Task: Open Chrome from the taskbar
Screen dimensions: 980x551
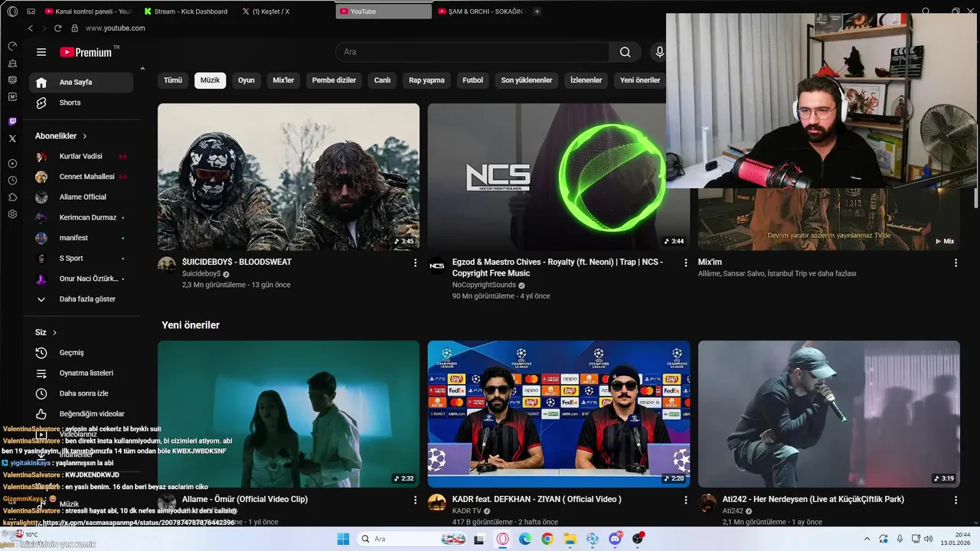Action: point(547,539)
